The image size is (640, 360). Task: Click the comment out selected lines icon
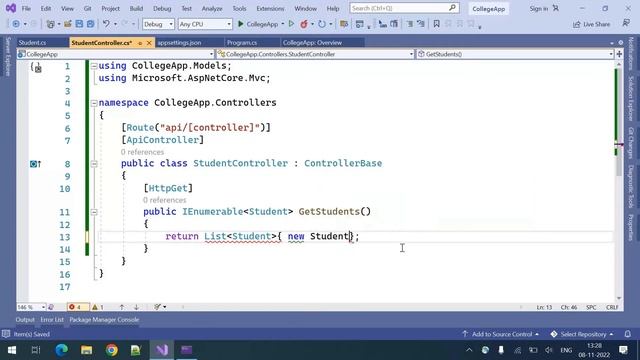(x=409, y=24)
